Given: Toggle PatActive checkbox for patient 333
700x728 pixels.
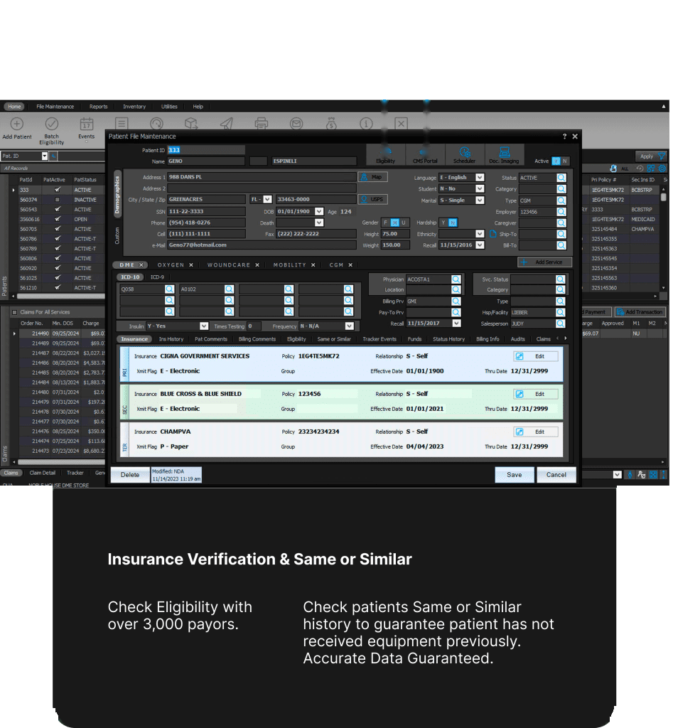Looking at the screenshot, I should coord(58,190).
